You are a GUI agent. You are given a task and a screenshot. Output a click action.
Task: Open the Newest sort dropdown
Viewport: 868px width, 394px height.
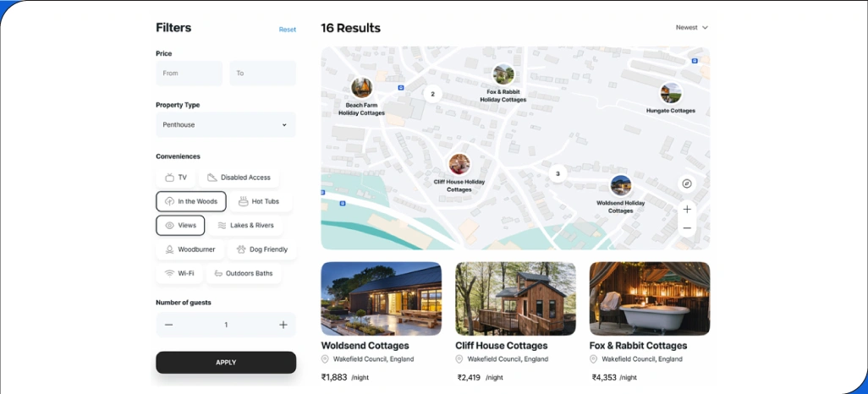click(692, 27)
